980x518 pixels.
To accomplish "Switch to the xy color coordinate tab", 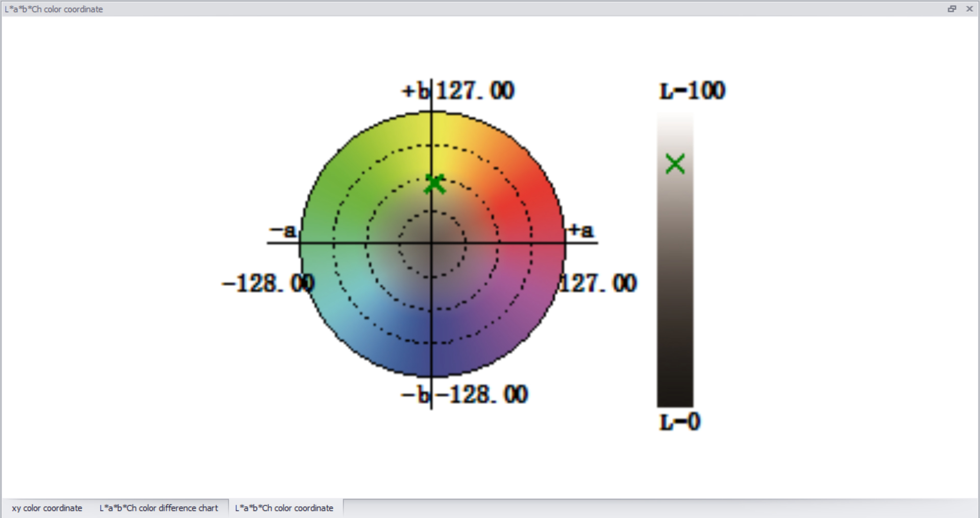I will (47, 508).
